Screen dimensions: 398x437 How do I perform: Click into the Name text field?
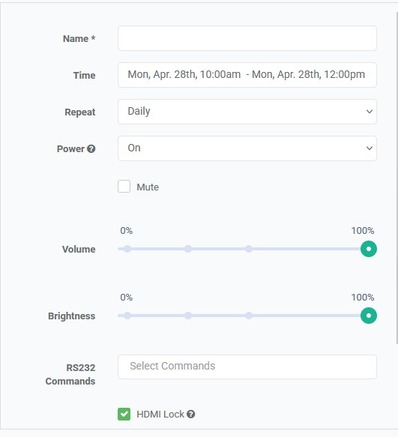click(x=247, y=38)
